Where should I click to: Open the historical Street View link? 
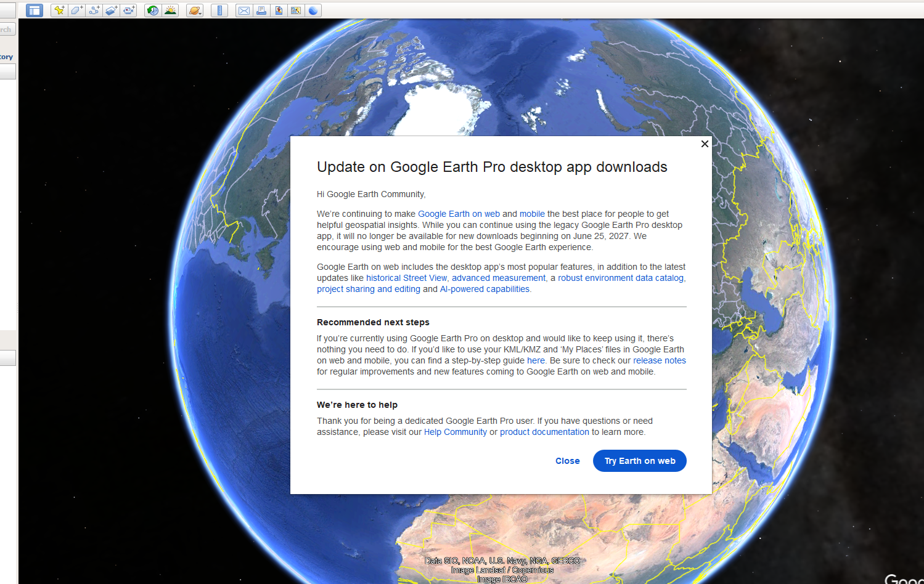point(406,278)
